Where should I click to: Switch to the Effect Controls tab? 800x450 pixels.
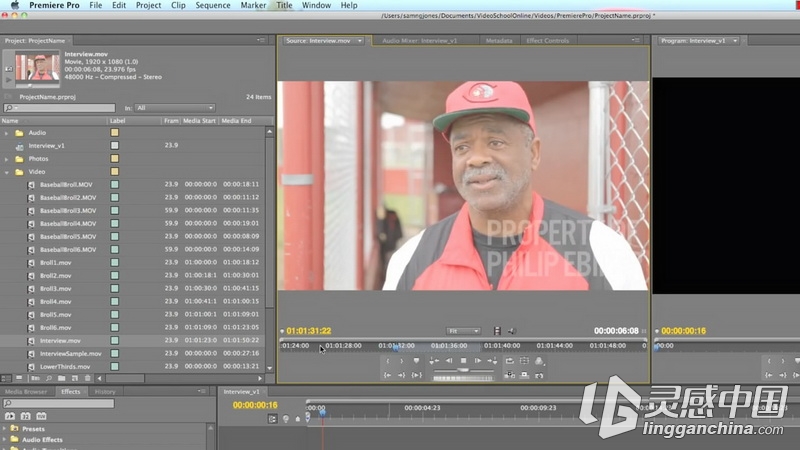547,41
